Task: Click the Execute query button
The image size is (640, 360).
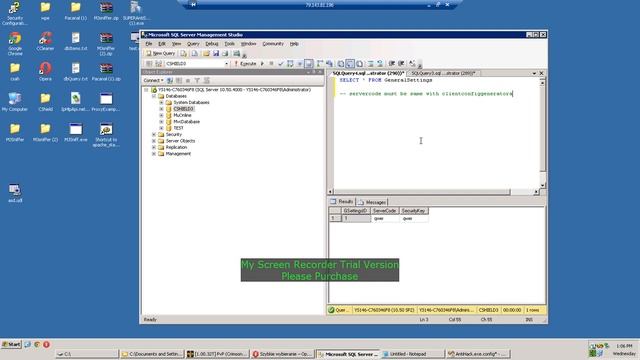Action: point(245,64)
